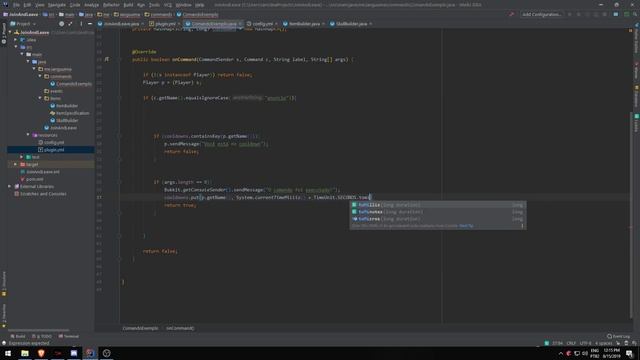The width and height of the screenshot is (640, 360).
Task: Click the override gutter icon beside onCommand
Action: point(107,59)
